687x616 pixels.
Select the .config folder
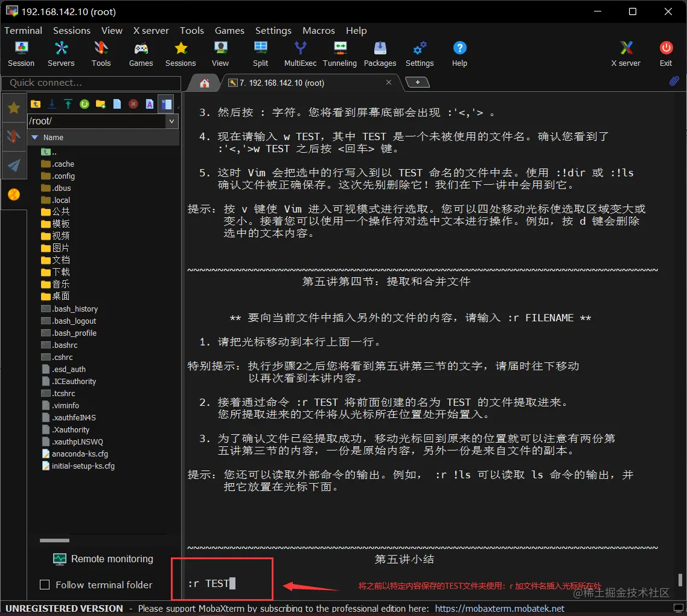[x=58, y=176]
